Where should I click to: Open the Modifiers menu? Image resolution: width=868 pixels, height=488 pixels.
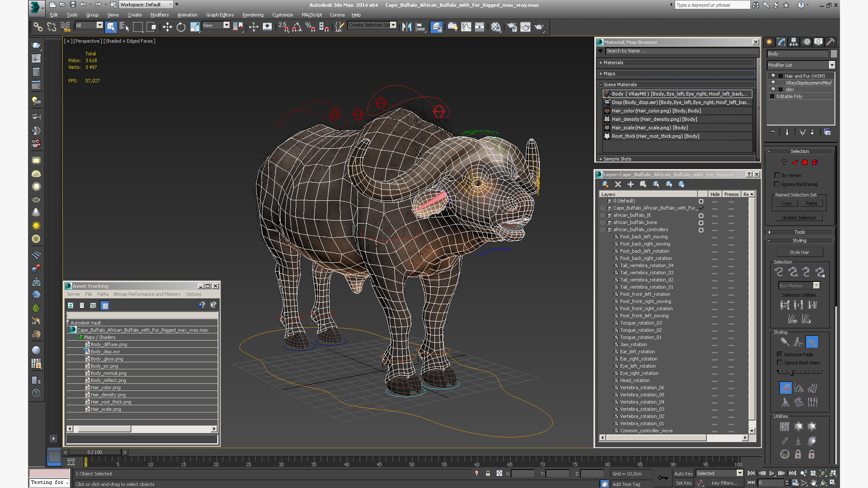[159, 15]
